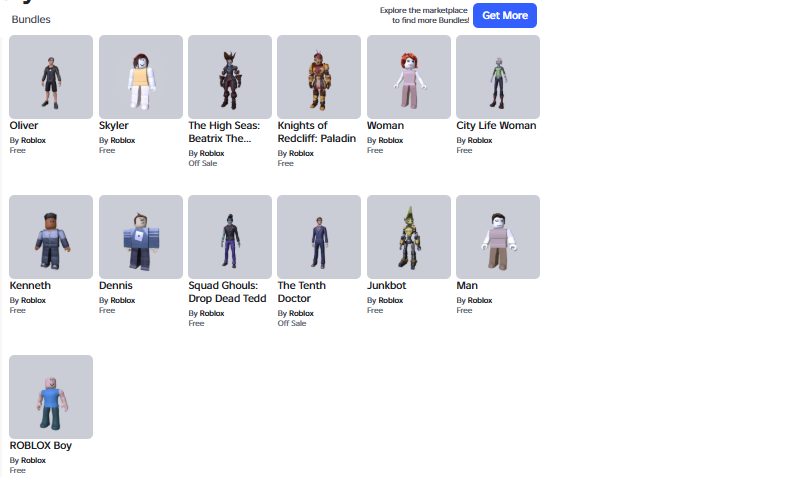Open Squad Ghouls: Drop Dead Tedd title
The width and height of the screenshot is (806, 477).
tap(227, 292)
